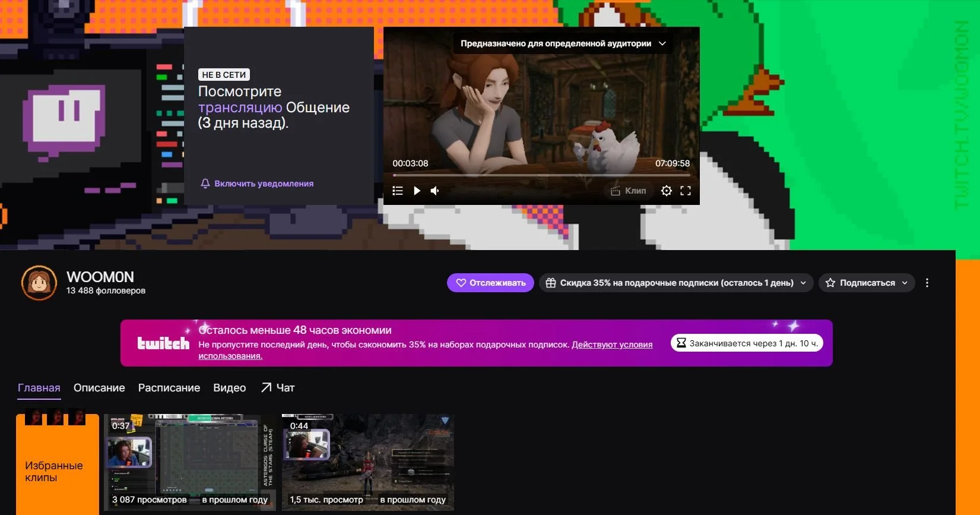Click the 1,5 тыс. просмотр label
The width and height of the screenshot is (980, 515).
[x=326, y=500]
